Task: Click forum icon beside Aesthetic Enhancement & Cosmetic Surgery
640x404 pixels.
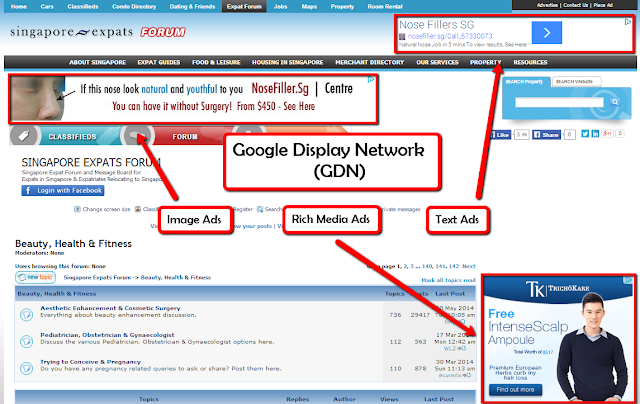Action: coord(27,315)
